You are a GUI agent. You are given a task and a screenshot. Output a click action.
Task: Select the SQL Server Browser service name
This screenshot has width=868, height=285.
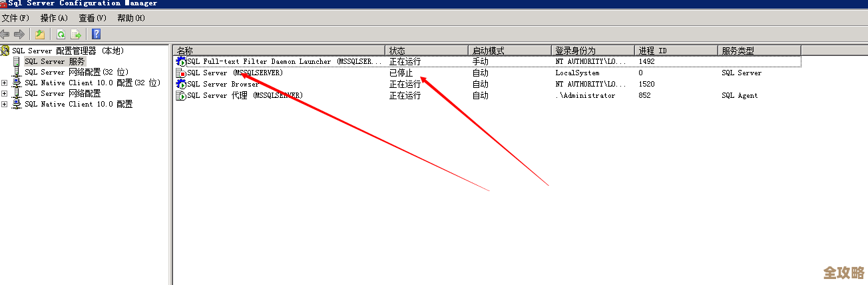pos(223,85)
